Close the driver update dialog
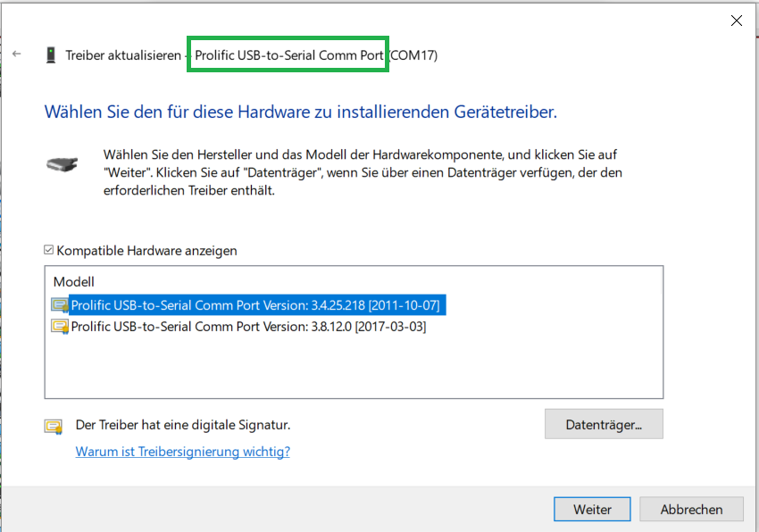759x532 pixels. (x=737, y=21)
